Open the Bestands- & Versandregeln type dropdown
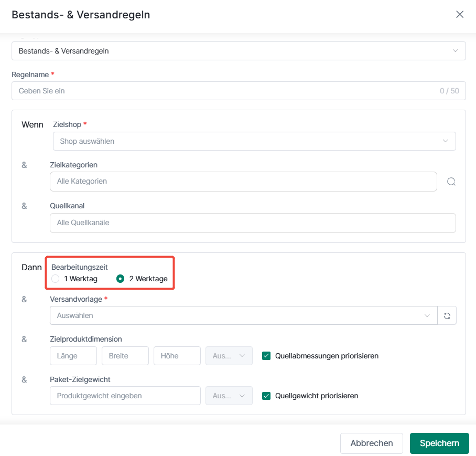 coord(239,51)
